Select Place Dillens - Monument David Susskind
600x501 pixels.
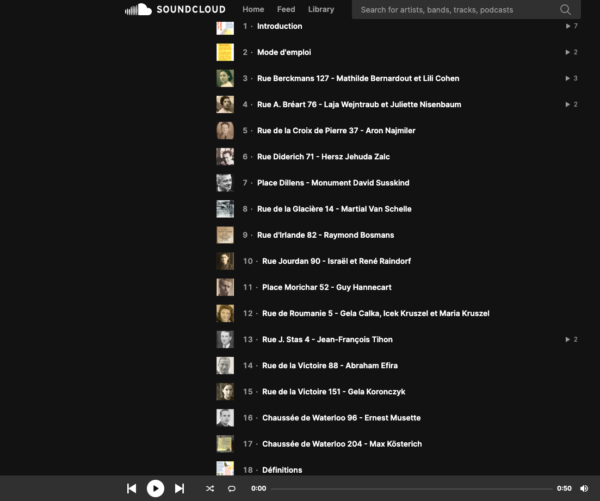[x=333, y=183]
